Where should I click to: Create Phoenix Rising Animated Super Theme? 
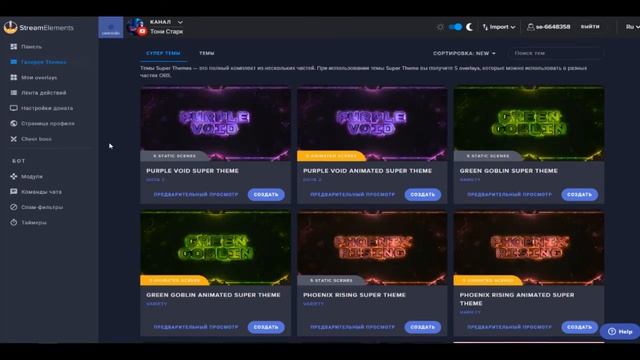pyautogui.click(x=580, y=327)
